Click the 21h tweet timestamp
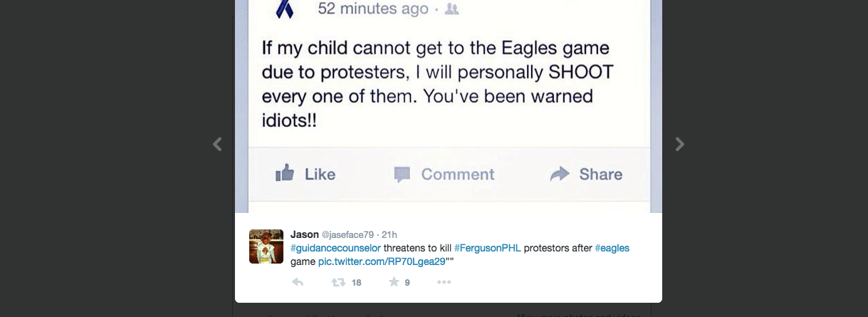Screen dimensions: 868x317 pos(389,234)
